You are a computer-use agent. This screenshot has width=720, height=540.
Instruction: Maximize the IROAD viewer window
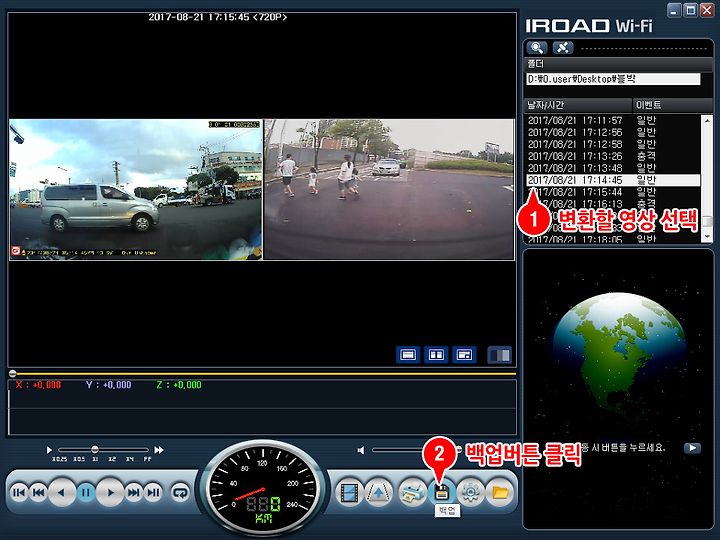(x=690, y=11)
